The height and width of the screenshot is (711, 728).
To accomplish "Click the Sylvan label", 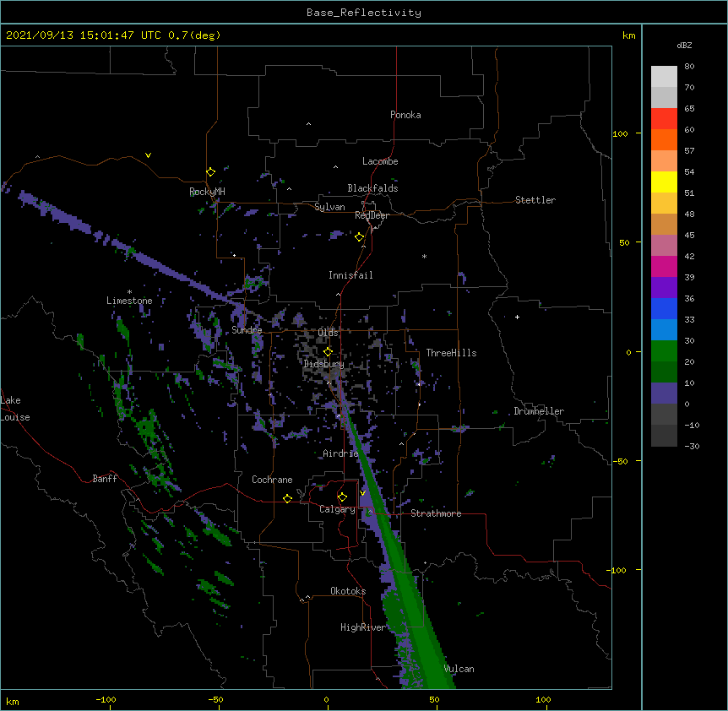I will click(x=329, y=207).
